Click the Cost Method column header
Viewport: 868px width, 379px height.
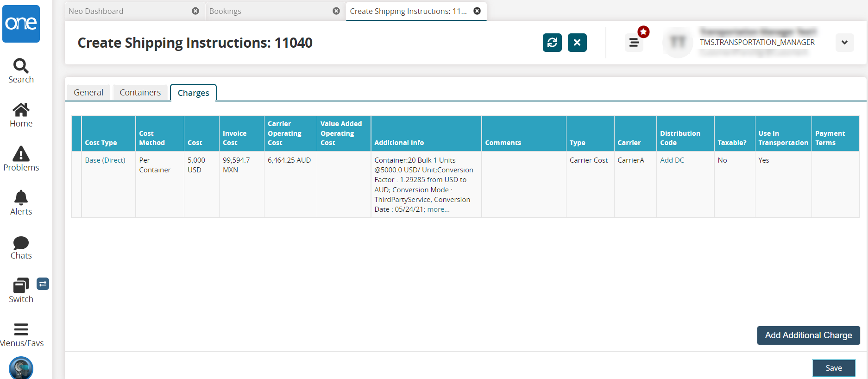(x=160, y=133)
